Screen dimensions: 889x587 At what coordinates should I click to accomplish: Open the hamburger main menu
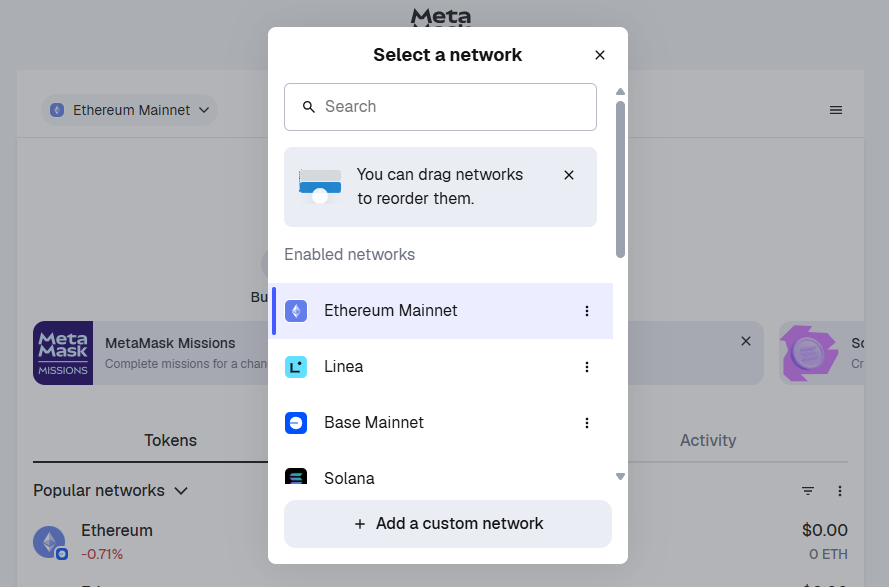tap(836, 110)
